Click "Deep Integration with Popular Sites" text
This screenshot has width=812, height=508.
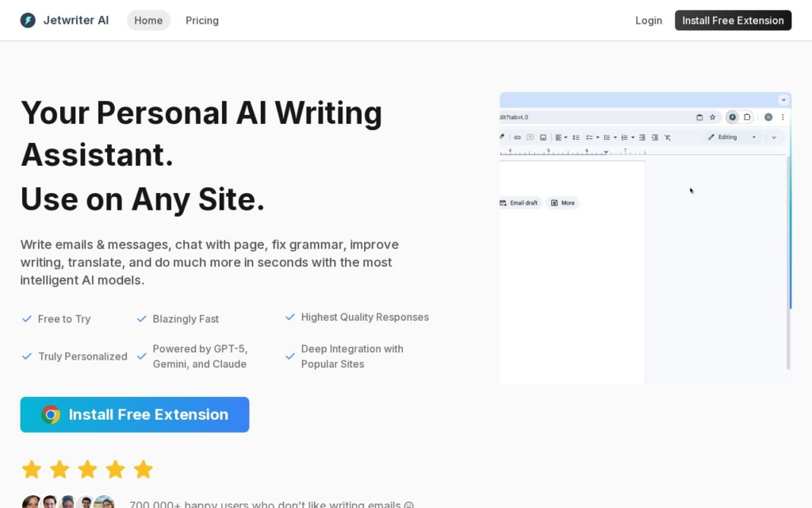(352, 356)
